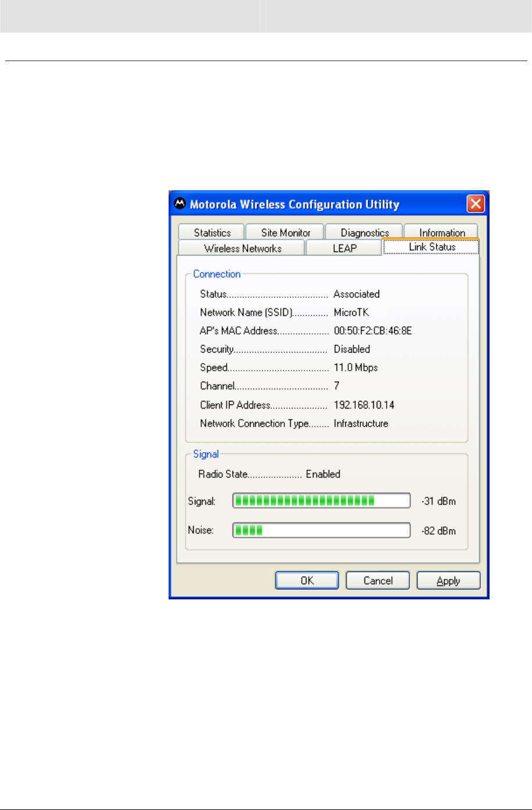This screenshot has height=810, width=532.
Task: Switch to the LEAP tab
Action: tap(344, 248)
